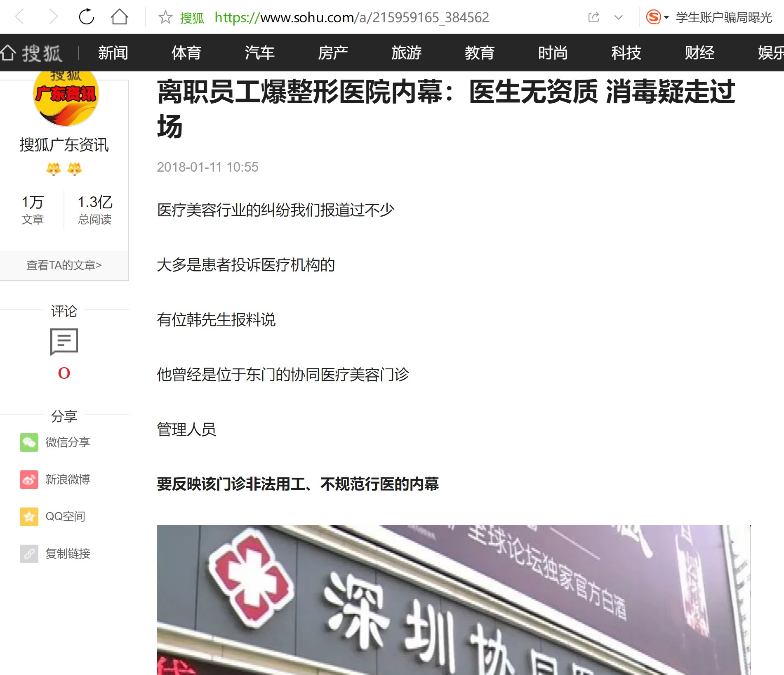The height and width of the screenshot is (675, 784).
Task: Click the 广东资讯 author avatar
Action: tap(66, 98)
